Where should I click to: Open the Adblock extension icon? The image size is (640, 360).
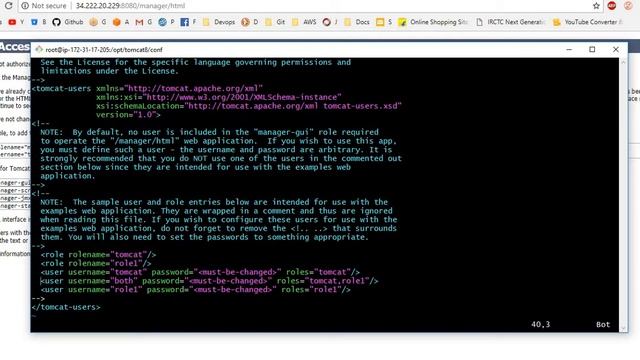tap(611, 6)
